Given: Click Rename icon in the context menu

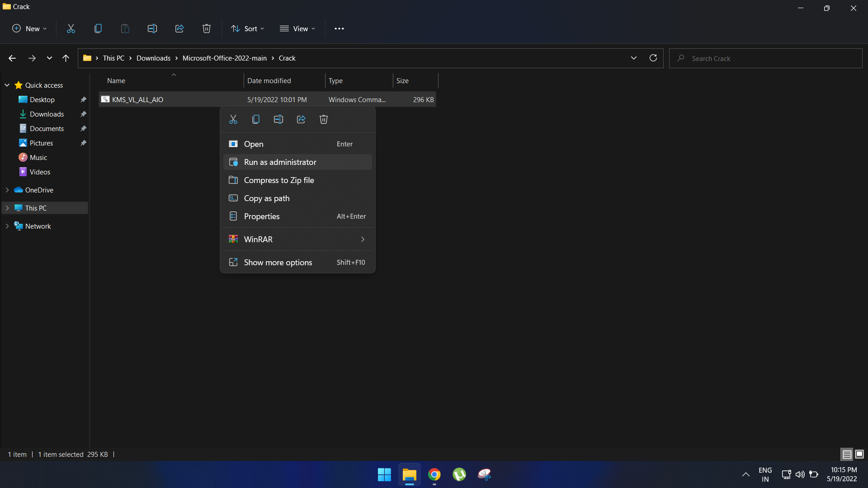Looking at the screenshot, I should click(278, 119).
